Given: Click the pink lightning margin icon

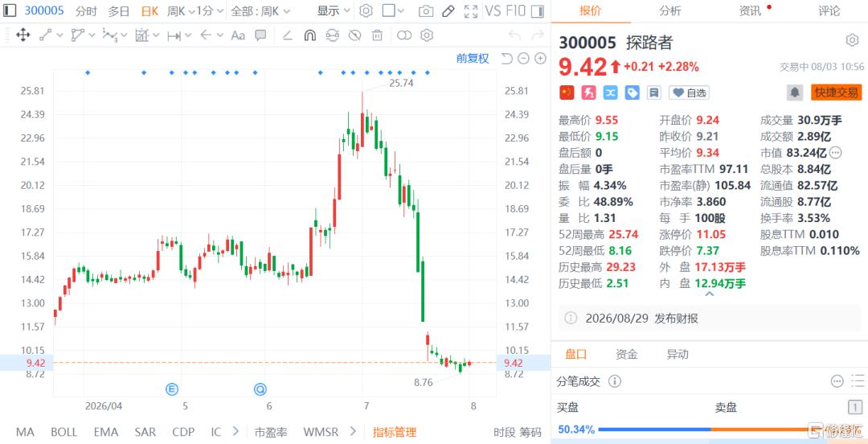Looking at the screenshot, I should click(588, 92).
